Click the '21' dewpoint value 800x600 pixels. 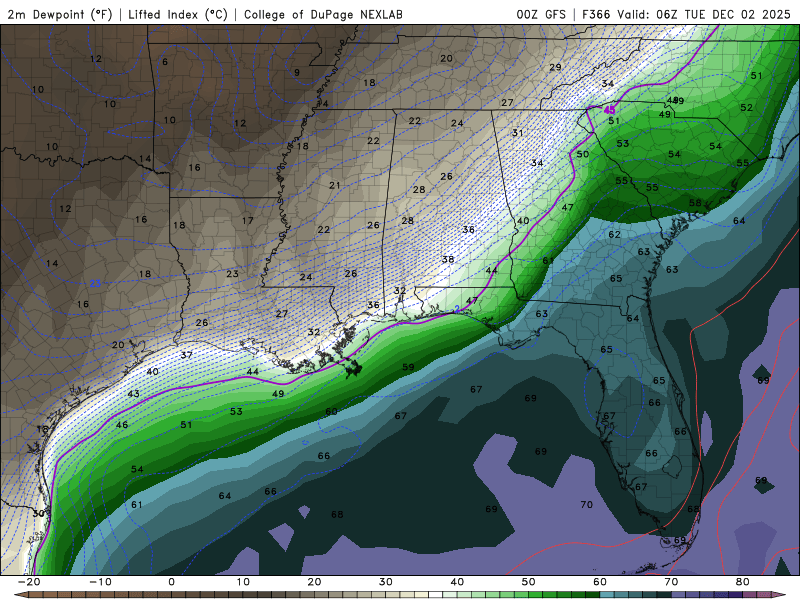click(x=335, y=185)
